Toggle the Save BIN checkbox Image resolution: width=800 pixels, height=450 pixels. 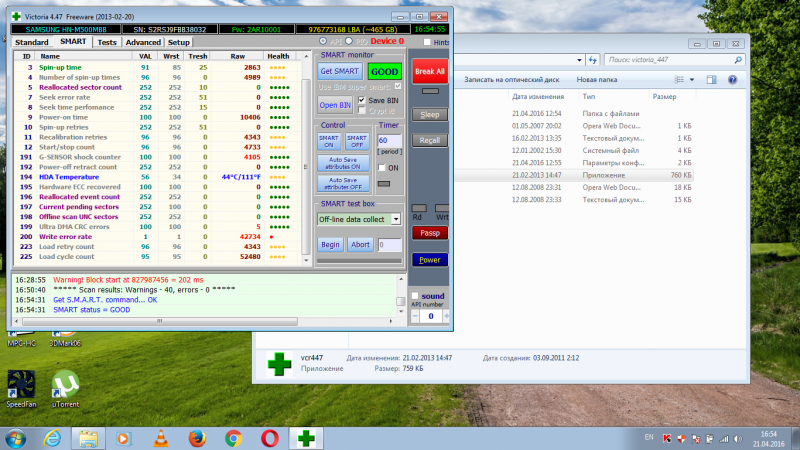[362, 100]
